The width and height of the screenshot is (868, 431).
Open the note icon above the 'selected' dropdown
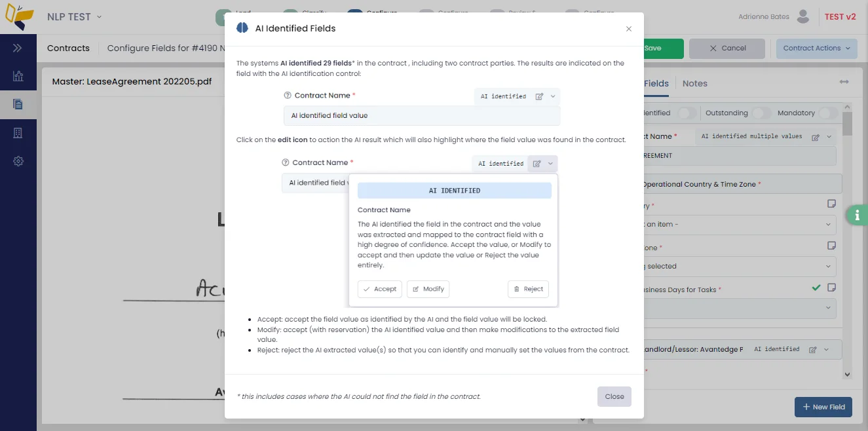point(832,246)
